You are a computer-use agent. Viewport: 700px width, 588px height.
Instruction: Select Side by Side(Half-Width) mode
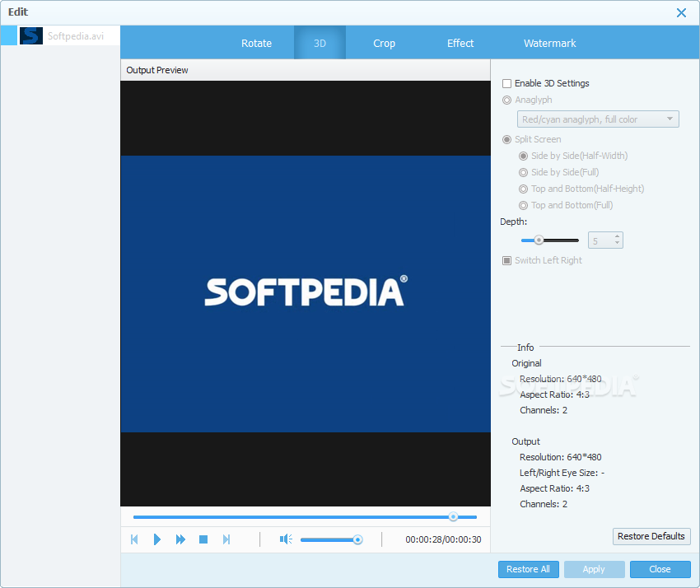pyautogui.click(x=523, y=156)
